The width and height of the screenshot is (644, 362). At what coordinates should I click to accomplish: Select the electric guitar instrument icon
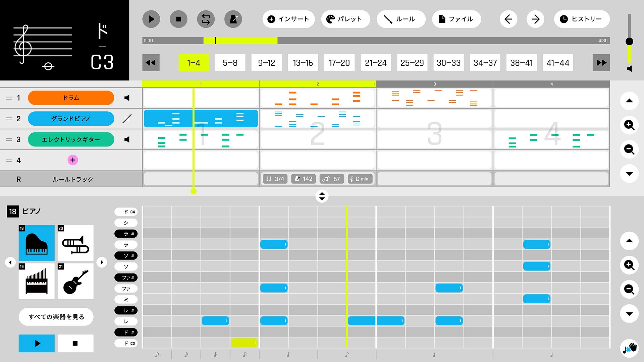75,282
